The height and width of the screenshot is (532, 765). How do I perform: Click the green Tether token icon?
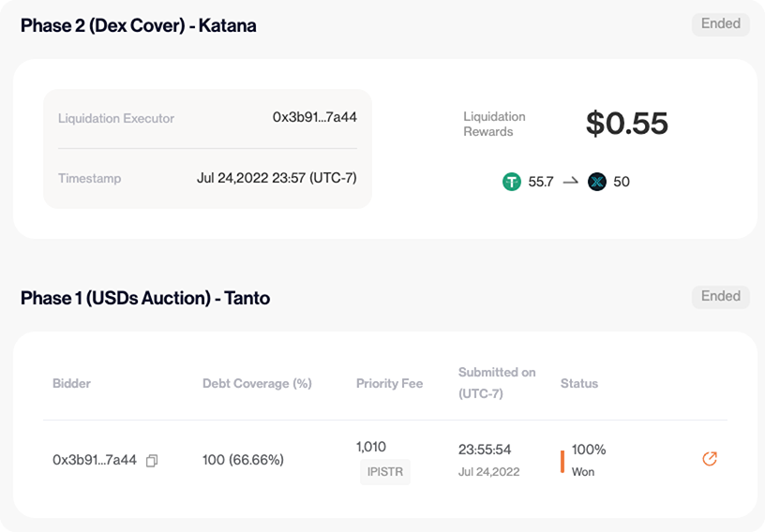coord(512,182)
